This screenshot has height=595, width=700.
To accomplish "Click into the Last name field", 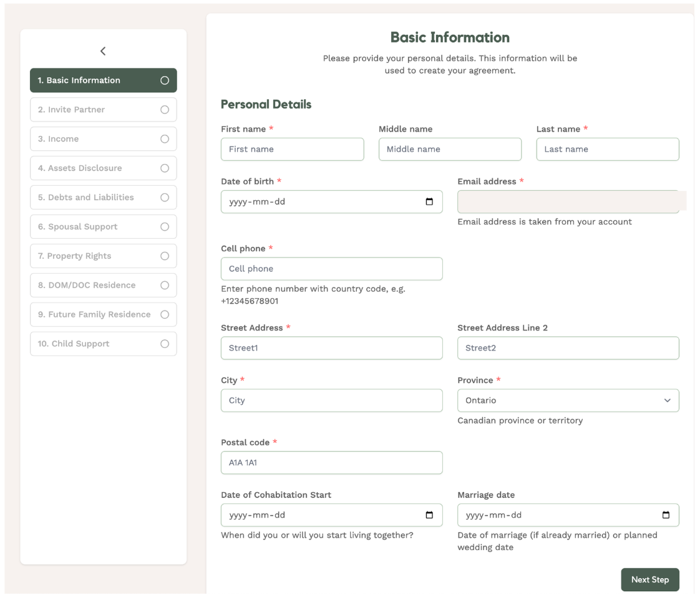I will [607, 150].
